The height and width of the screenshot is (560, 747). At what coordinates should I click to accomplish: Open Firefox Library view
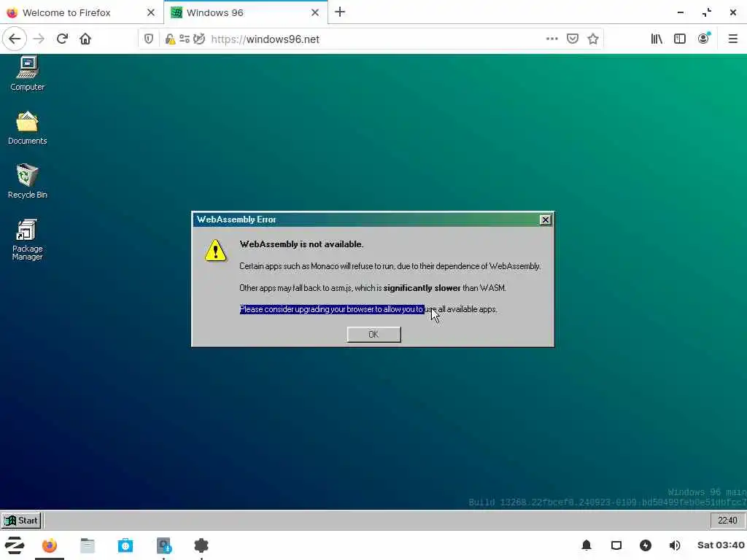(657, 39)
